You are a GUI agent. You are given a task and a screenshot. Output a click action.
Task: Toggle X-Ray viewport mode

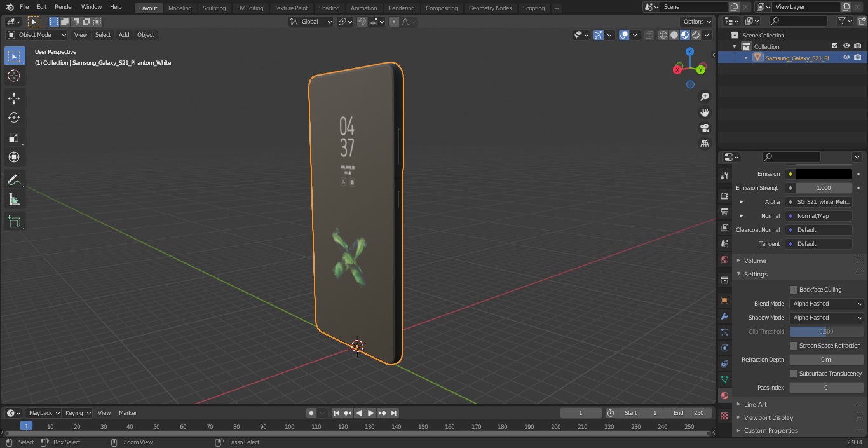click(x=649, y=35)
